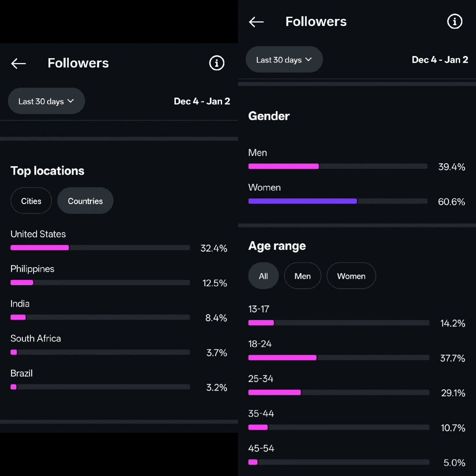
Task: Tap the 18-24 age range bar
Action: [338, 358]
